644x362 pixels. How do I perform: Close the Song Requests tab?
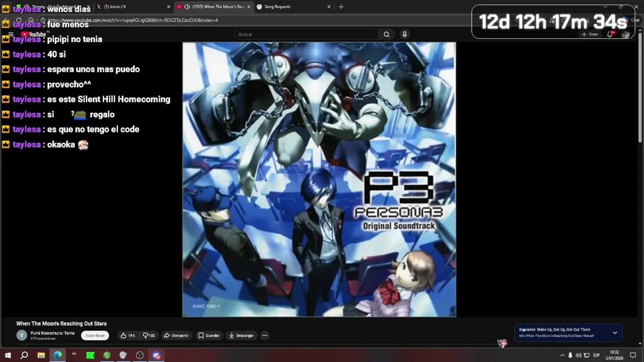point(329,7)
